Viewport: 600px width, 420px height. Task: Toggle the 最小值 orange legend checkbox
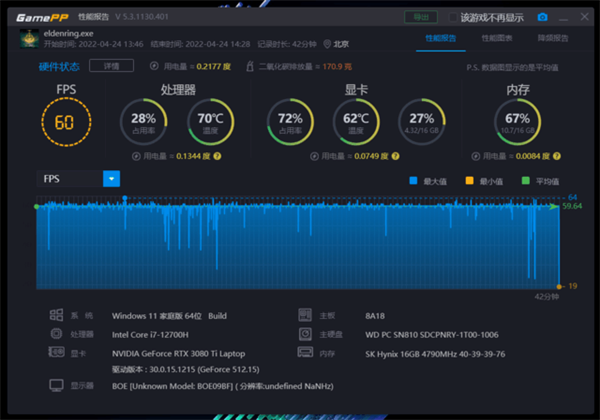(x=468, y=181)
